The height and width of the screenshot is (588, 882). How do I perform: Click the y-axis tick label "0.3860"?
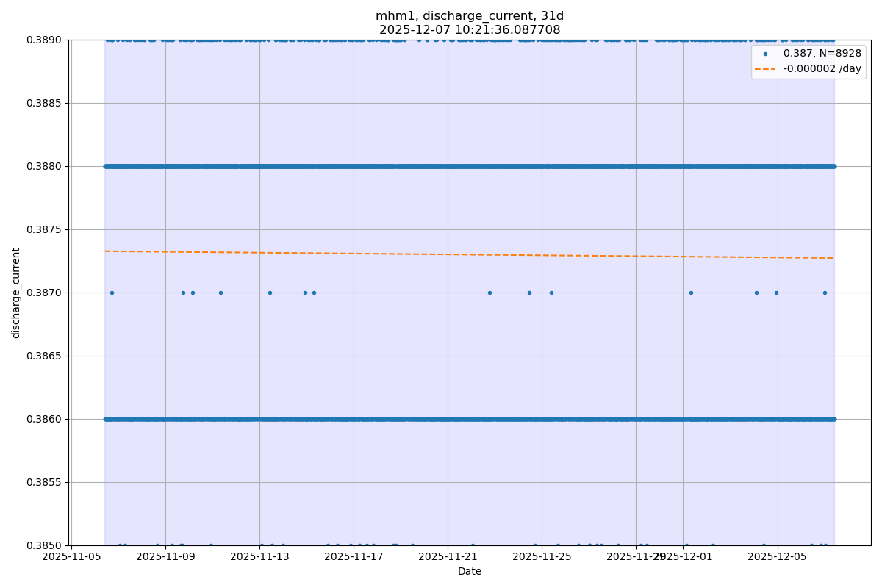[x=46, y=419]
